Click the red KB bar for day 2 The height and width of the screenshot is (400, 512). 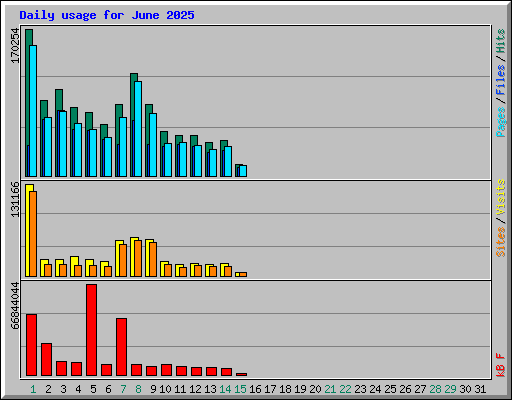[x=47, y=359]
